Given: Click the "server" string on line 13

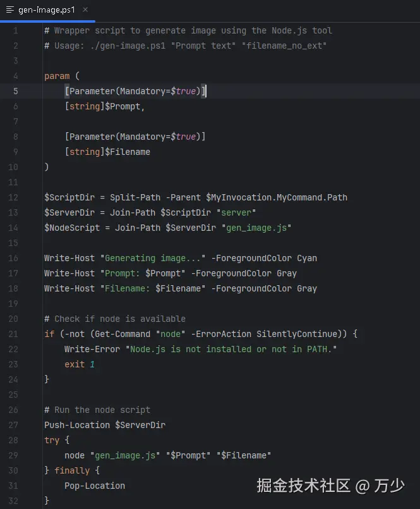Looking at the screenshot, I should [236, 212].
